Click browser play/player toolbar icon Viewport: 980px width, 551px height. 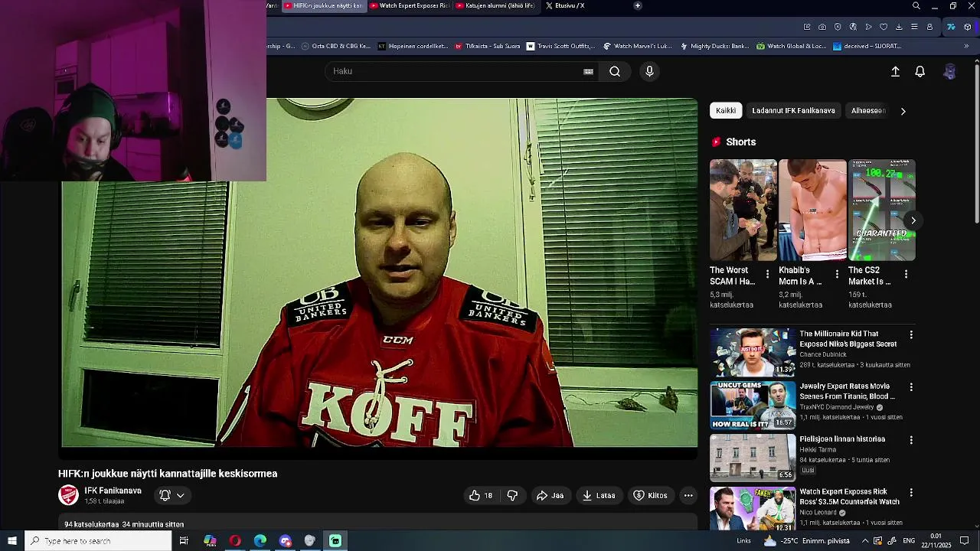click(x=868, y=27)
